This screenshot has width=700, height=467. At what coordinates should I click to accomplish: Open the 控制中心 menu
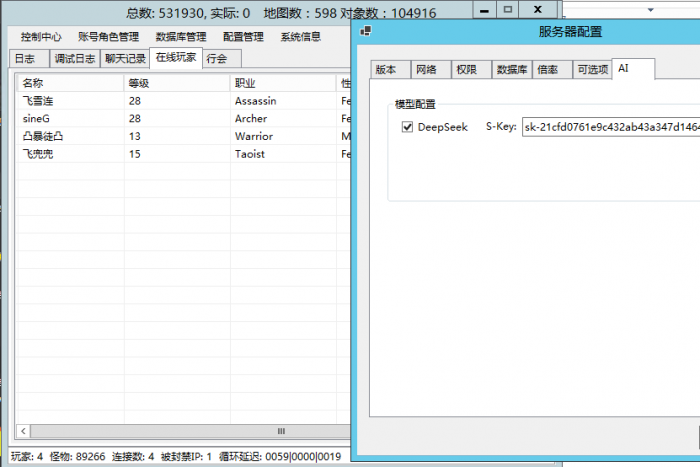(x=41, y=37)
